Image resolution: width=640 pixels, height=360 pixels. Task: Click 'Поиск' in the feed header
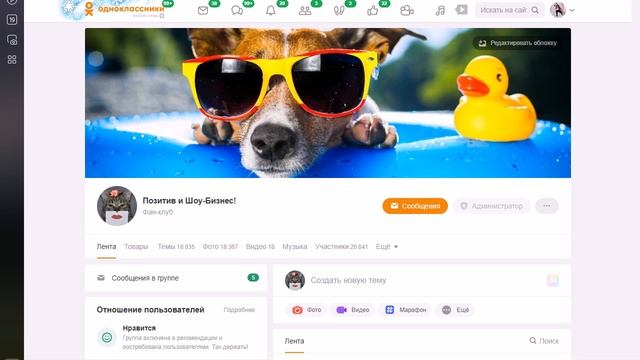(544, 341)
